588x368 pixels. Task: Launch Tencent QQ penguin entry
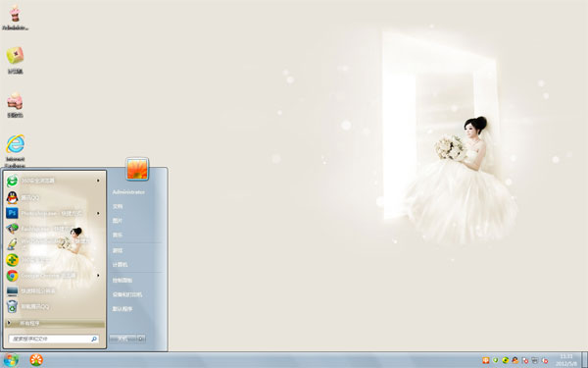pos(54,197)
